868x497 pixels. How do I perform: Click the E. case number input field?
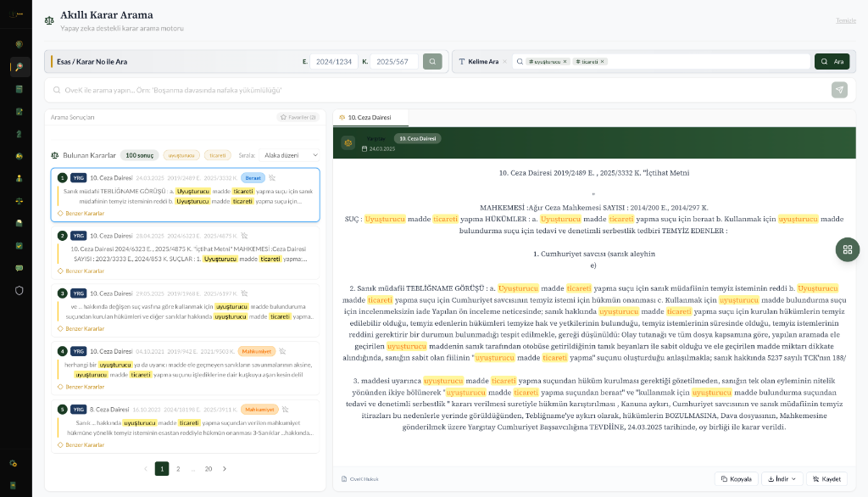(333, 62)
